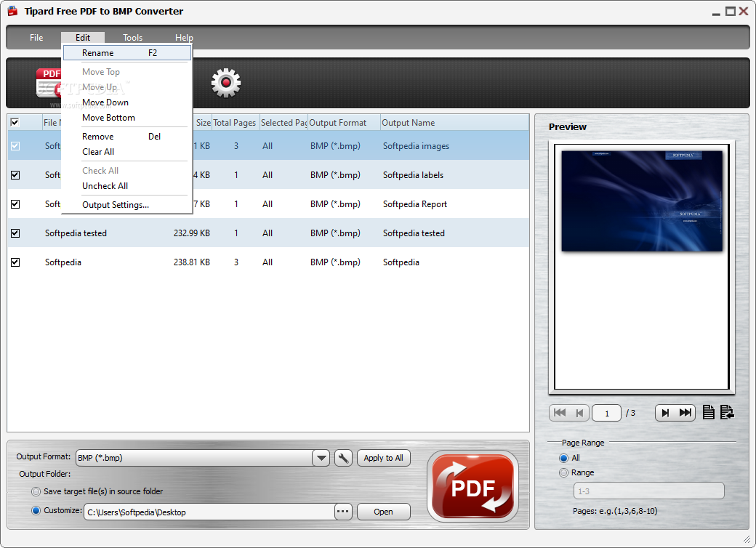Uncheck the Softpedia tested row checkbox
Screen dimensions: 756x548
[15, 233]
